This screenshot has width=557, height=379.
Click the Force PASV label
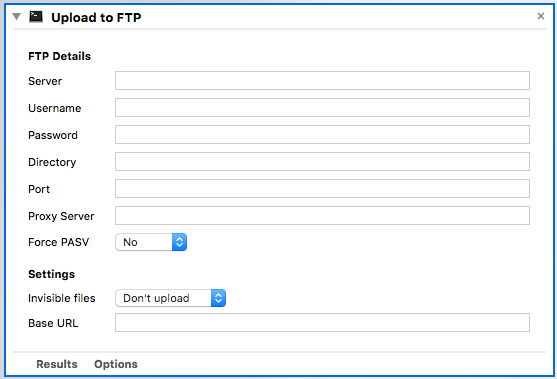pyautogui.click(x=59, y=242)
